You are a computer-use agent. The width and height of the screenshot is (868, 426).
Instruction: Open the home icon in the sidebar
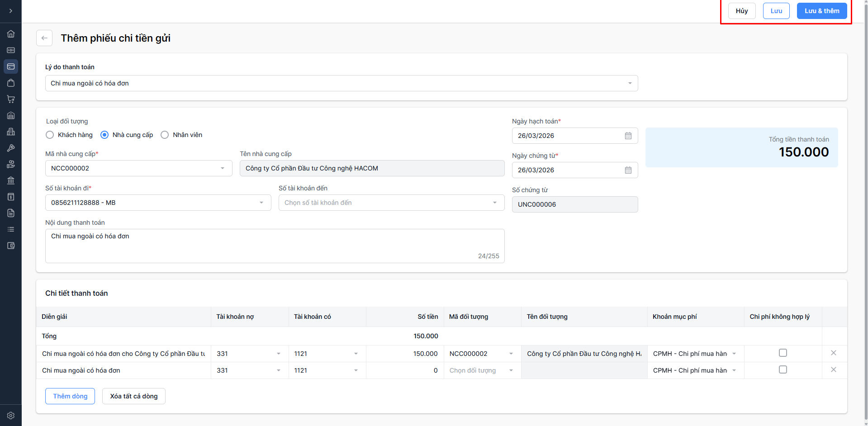click(x=11, y=34)
